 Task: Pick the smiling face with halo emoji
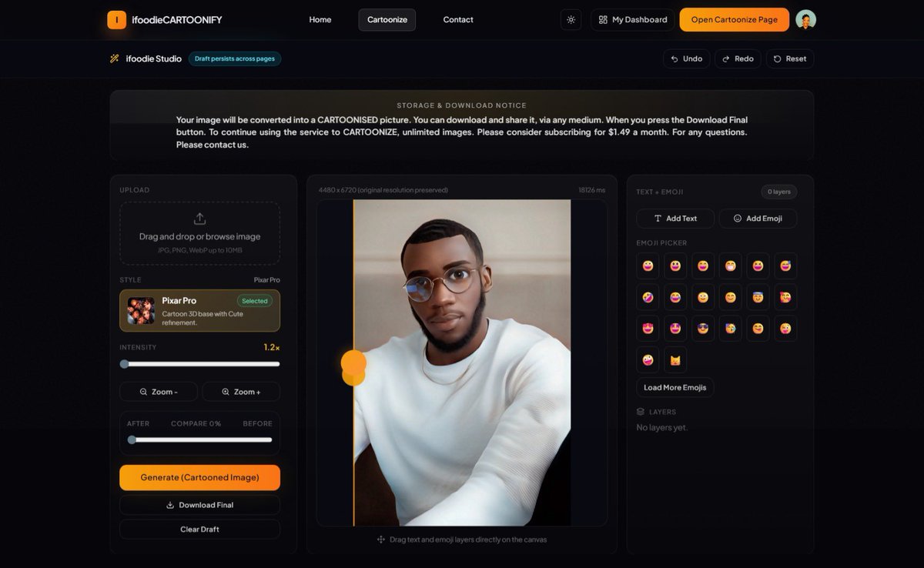758,297
